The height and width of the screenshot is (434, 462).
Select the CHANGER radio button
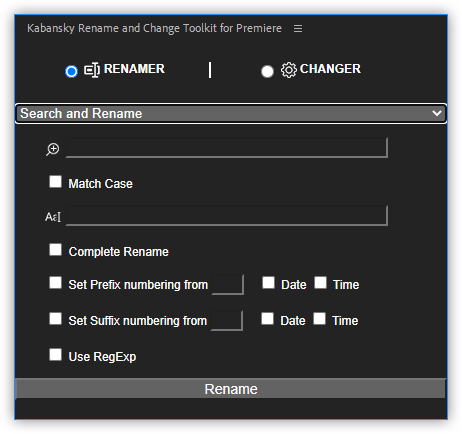pyautogui.click(x=267, y=71)
